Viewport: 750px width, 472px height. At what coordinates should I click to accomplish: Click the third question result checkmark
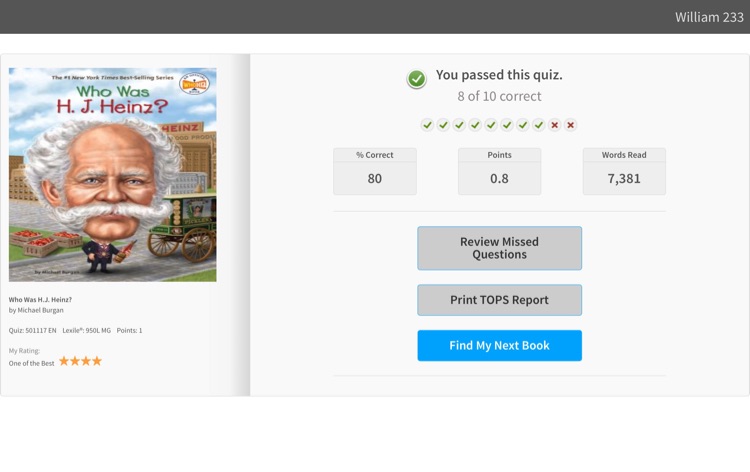(459, 125)
